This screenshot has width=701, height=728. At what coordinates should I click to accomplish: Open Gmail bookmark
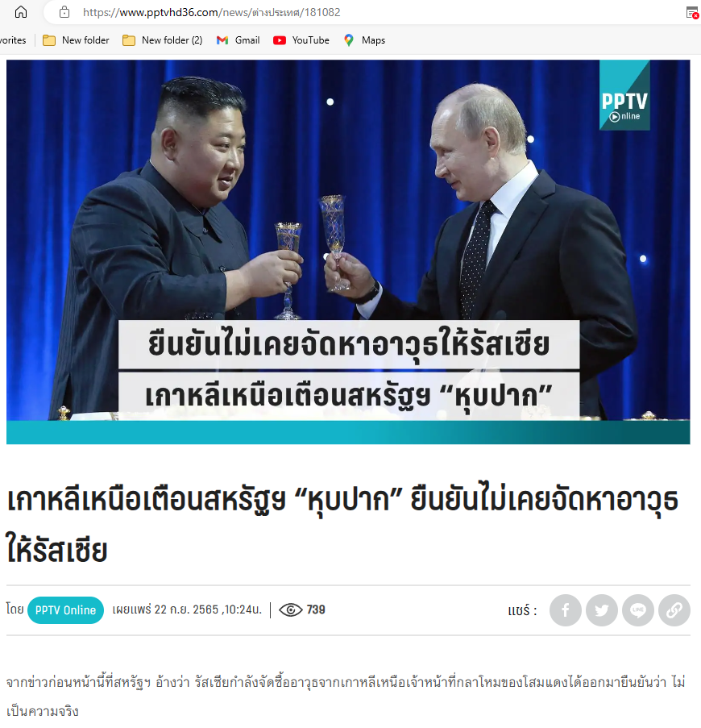[238, 40]
